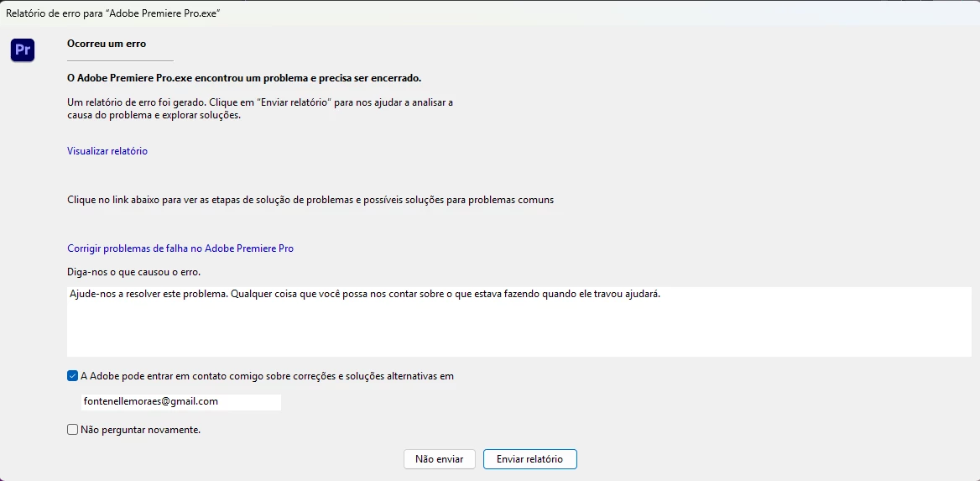Click the Não enviar button
The image size is (980, 481).
pyautogui.click(x=440, y=459)
